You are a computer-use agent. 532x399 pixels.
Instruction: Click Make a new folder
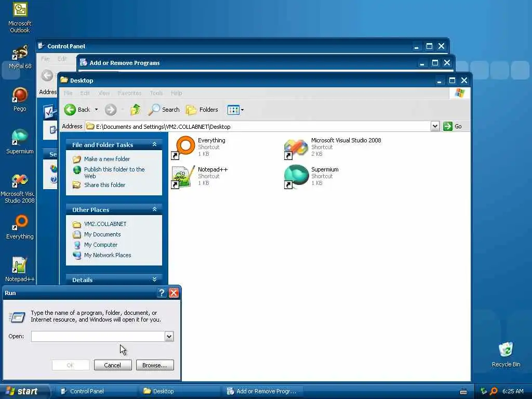click(107, 159)
